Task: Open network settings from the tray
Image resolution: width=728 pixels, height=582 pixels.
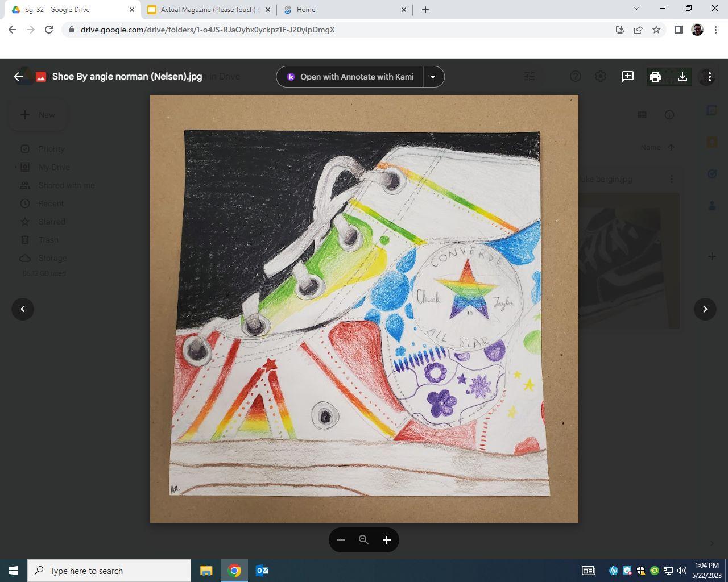Action: coord(668,571)
